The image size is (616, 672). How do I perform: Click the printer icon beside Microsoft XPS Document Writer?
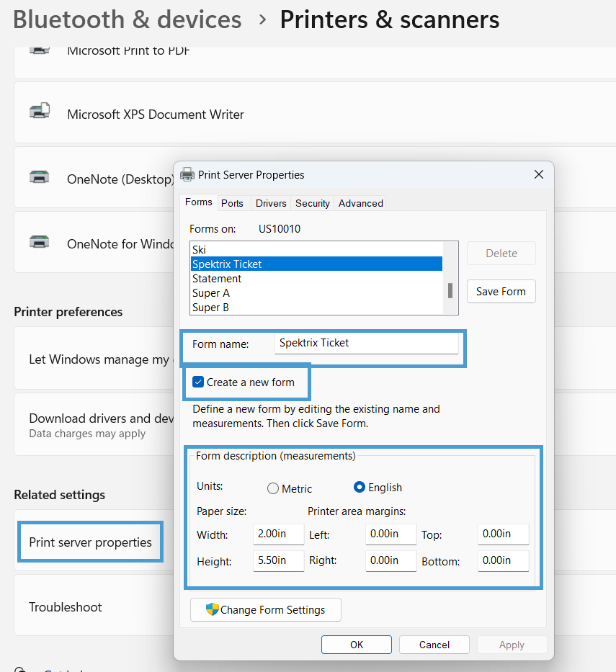[x=39, y=109]
